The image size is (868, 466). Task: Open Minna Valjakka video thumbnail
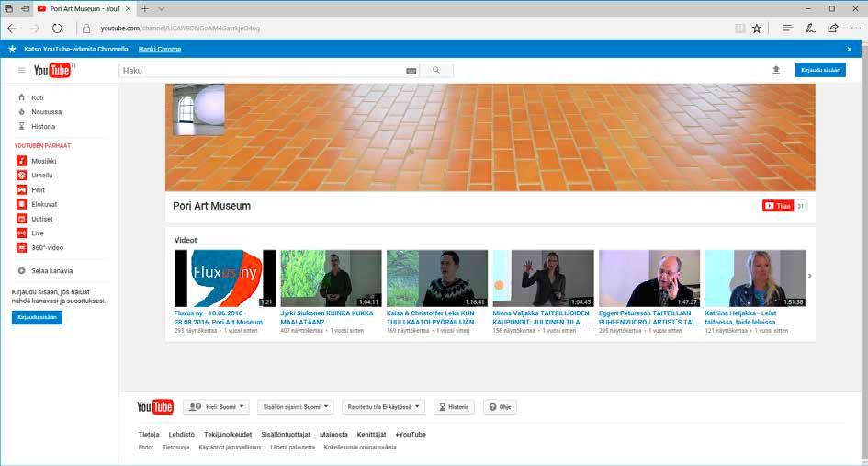[x=543, y=278]
